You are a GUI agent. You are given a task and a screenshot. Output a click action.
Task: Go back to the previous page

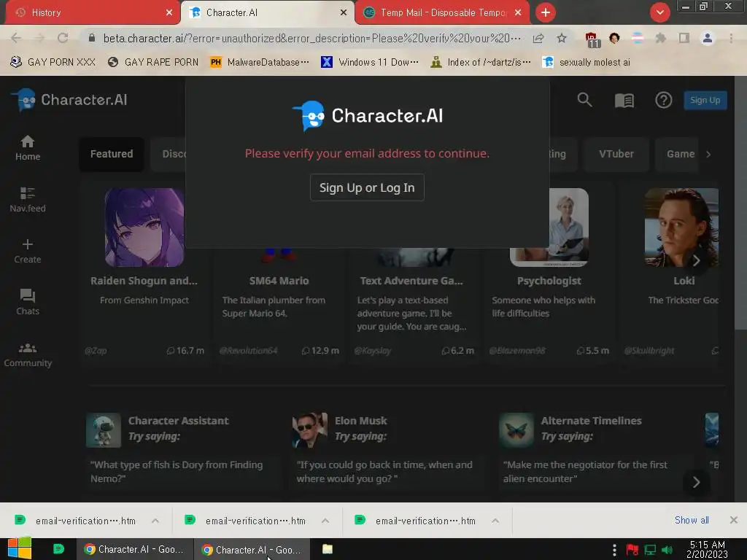[x=16, y=38]
